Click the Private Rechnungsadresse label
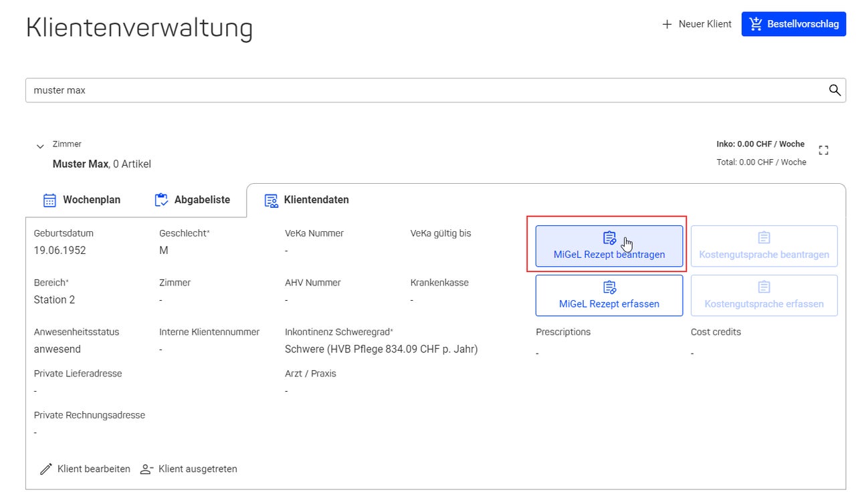This screenshot has width=856, height=504. (90, 415)
